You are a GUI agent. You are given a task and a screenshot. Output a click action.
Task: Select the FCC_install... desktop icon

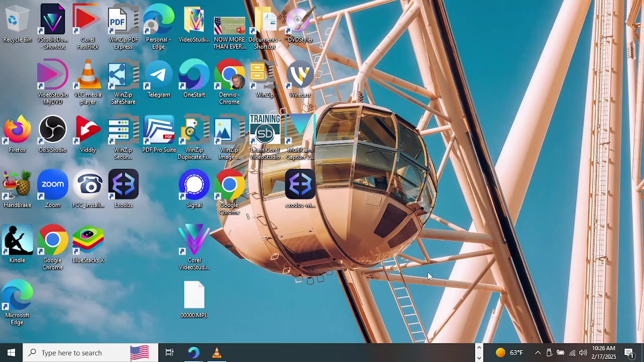[88, 190]
